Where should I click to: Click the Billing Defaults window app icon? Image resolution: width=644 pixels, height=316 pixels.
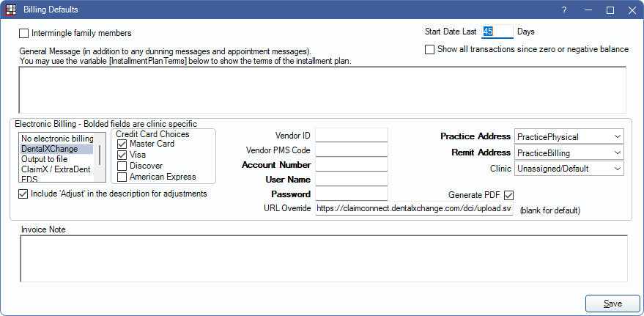tap(10, 10)
